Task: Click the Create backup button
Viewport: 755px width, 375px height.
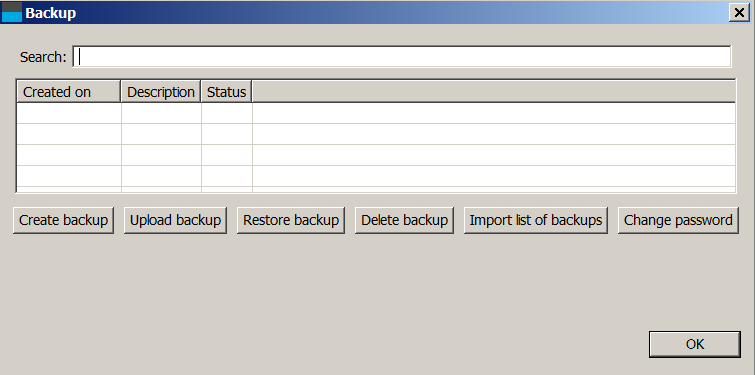Action: pyautogui.click(x=64, y=220)
